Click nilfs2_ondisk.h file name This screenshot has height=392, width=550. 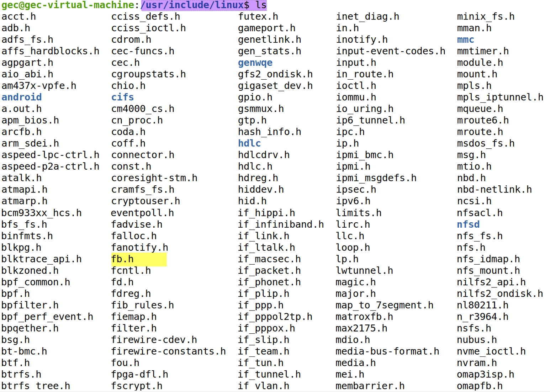click(x=500, y=294)
